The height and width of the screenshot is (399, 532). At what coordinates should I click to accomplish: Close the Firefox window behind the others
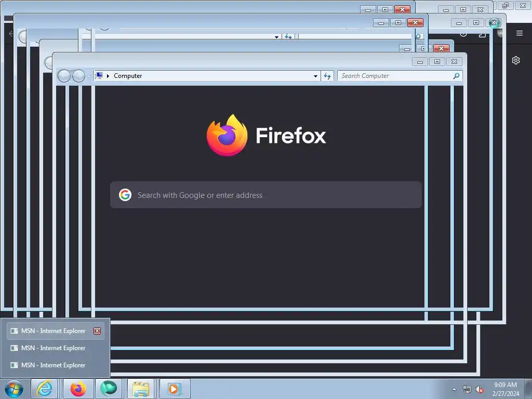click(523, 5)
